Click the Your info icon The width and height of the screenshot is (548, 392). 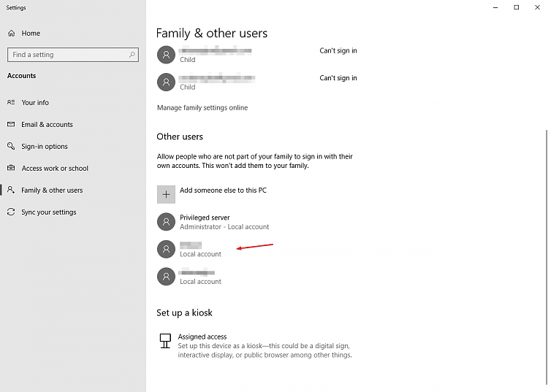point(11,102)
